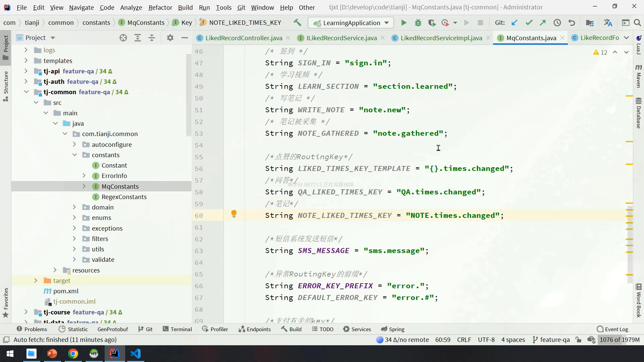Viewport: 644px width, 362px height.
Task: Start debugging with the bug icon
Action: 418,23
